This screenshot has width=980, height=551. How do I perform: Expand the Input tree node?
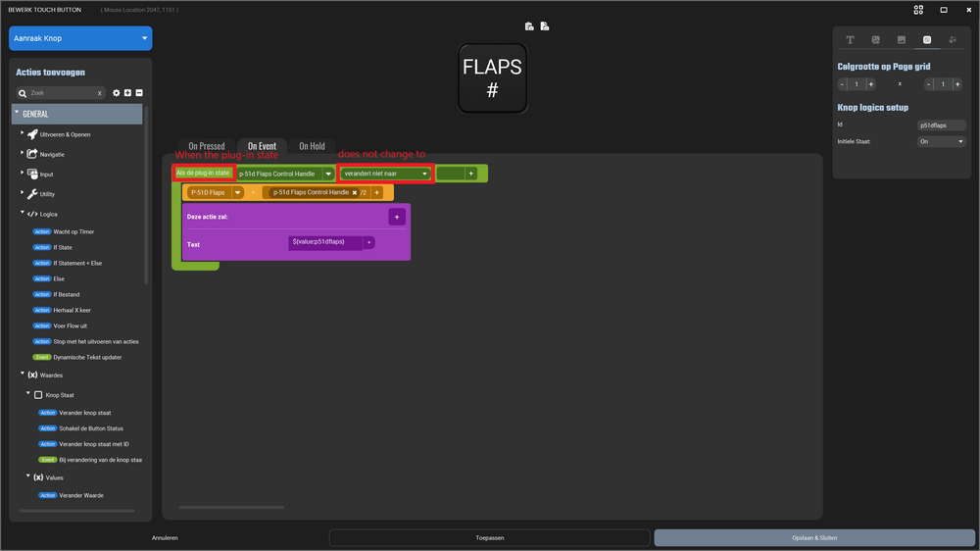point(22,174)
